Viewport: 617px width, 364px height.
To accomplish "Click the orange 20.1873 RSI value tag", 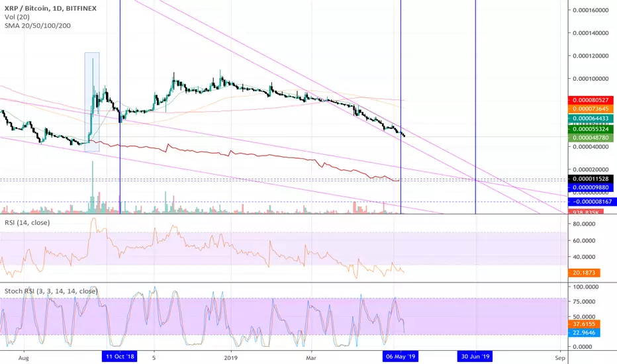I will (x=585, y=273).
